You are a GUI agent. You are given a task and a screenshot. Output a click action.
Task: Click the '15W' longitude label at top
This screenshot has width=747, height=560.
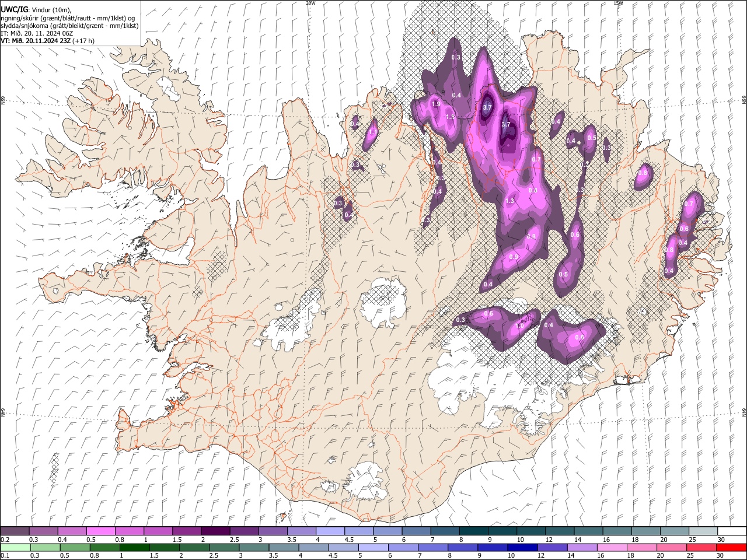(x=618, y=3)
